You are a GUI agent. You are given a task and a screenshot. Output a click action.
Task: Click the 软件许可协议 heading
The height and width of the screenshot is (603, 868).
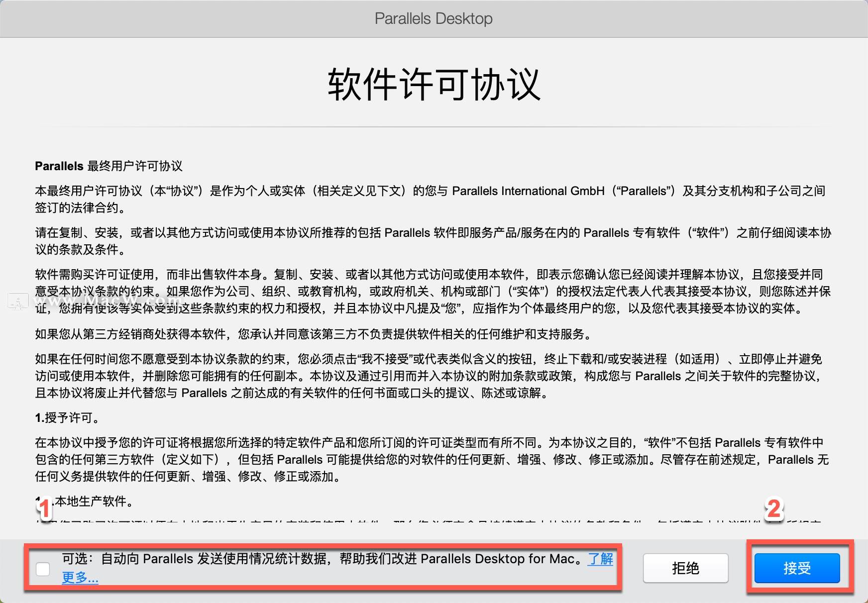(434, 85)
